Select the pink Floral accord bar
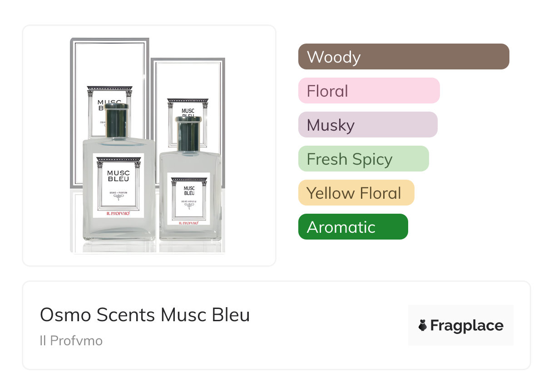Screen dimensions: 553x392 click(x=369, y=91)
